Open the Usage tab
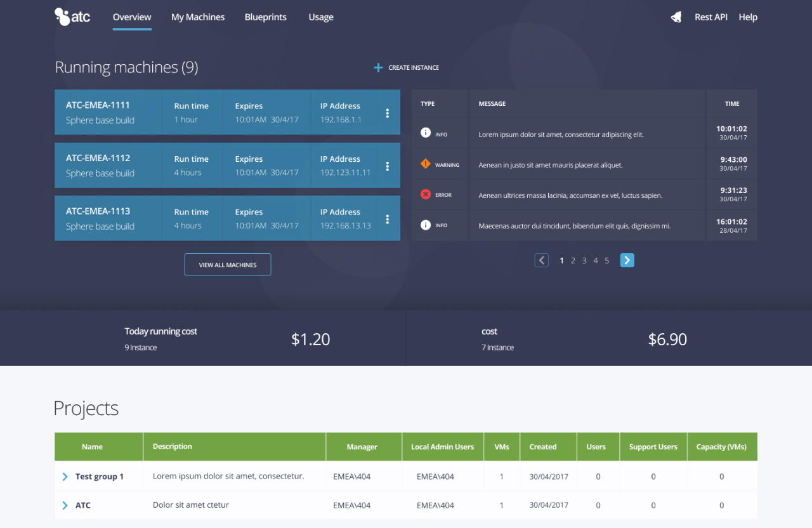812x528 pixels. (x=321, y=17)
